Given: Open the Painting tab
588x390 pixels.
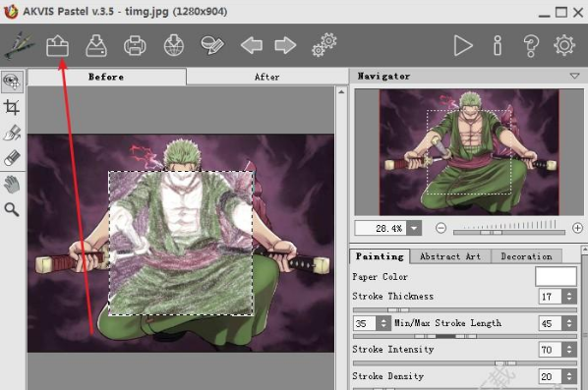Looking at the screenshot, I should click(x=380, y=256).
